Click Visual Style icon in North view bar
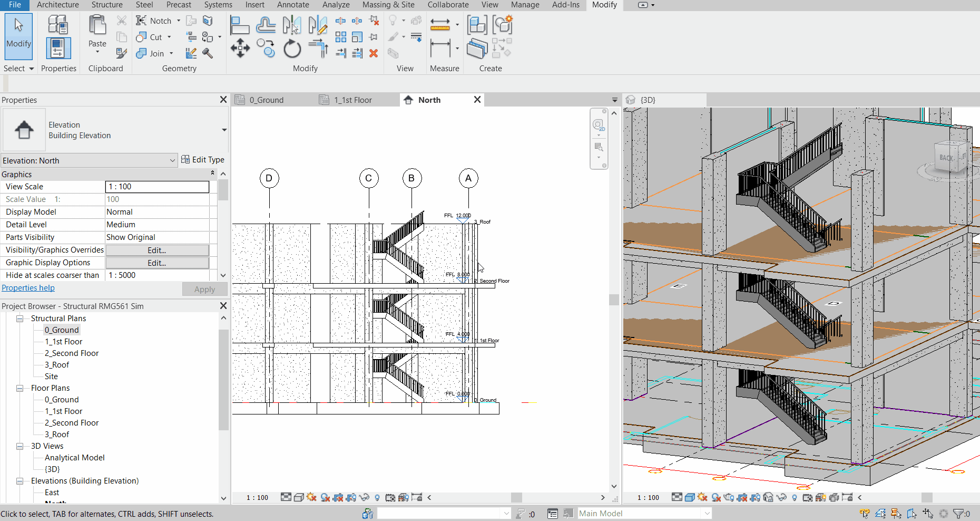Screen dimensions: 980x521 point(299,497)
